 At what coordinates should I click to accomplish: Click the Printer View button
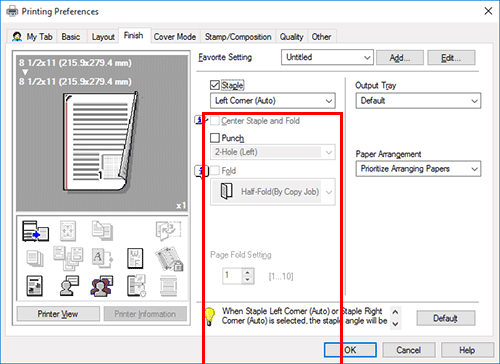(58, 314)
